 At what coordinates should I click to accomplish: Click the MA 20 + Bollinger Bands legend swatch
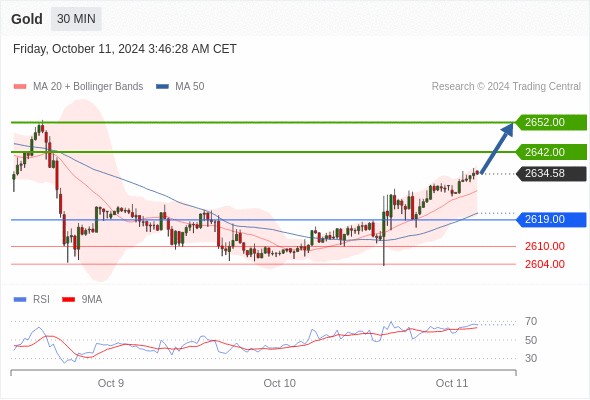(x=20, y=87)
